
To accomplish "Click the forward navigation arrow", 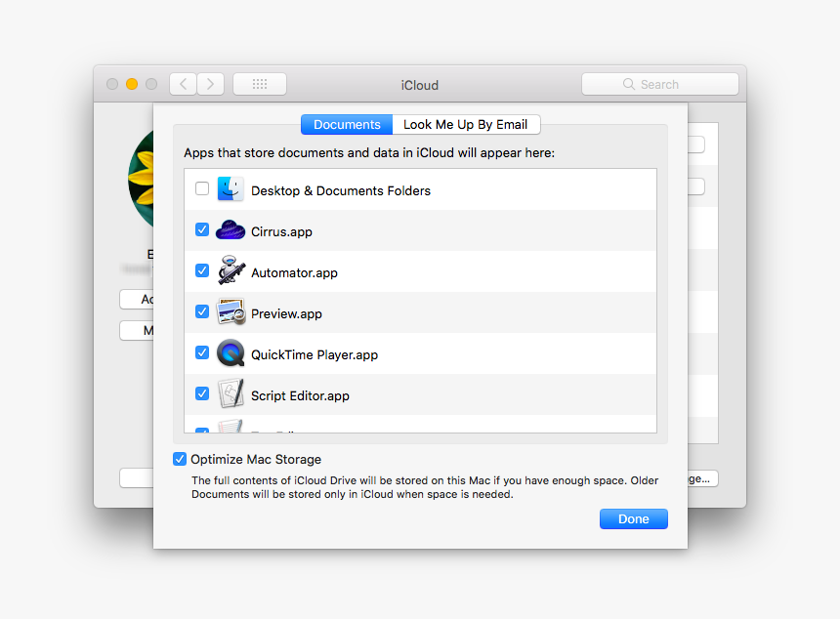I will tap(209, 84).
